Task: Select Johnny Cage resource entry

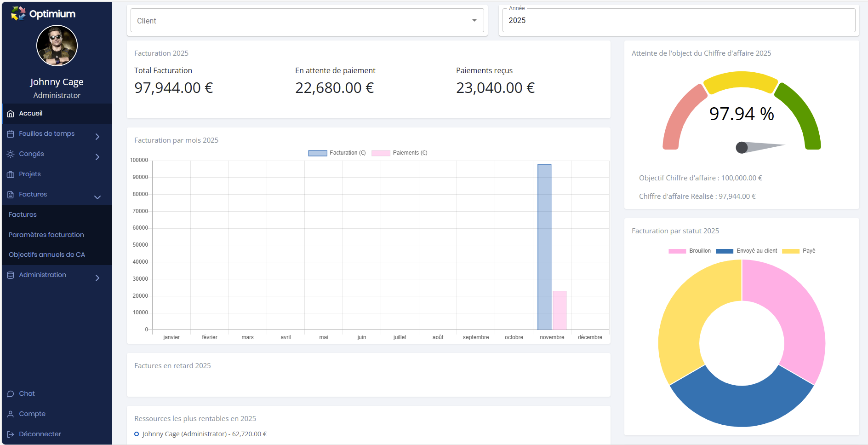Action: coord(204,434)
